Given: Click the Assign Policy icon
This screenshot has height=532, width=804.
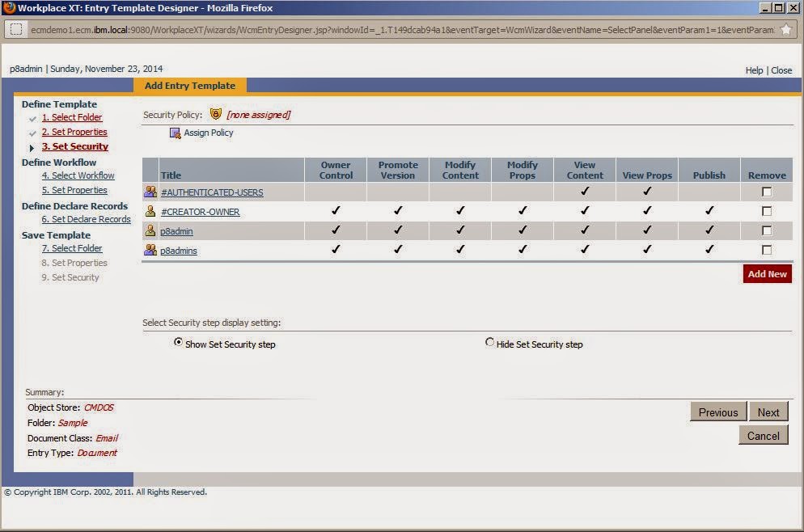Looking at the screenshot, I should coord(174,133).
